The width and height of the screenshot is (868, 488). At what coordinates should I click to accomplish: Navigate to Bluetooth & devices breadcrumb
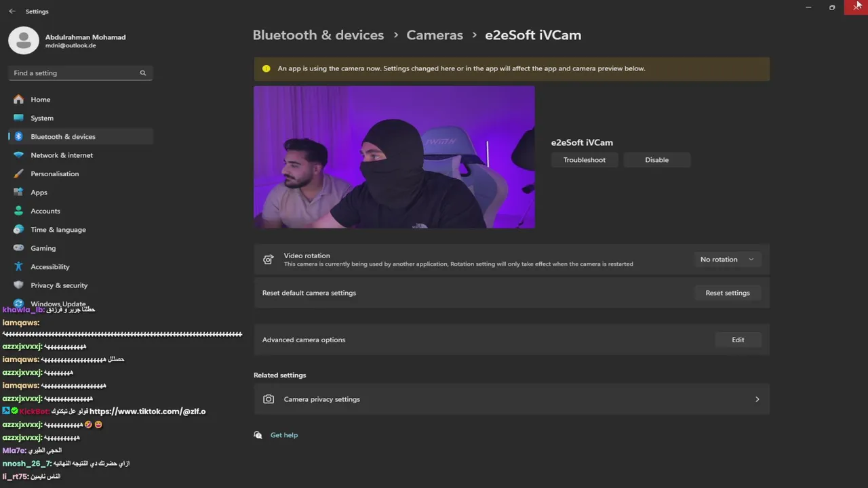(318, 35)
